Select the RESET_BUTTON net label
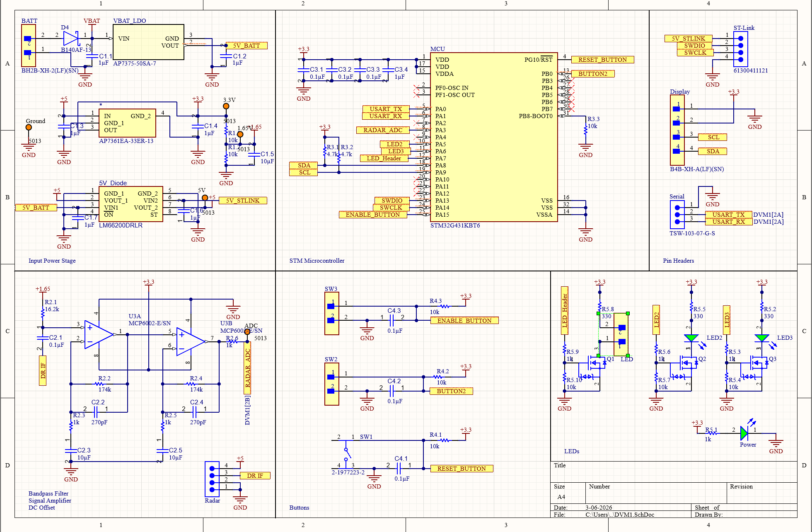Image resolution: width=812 pixels, height=532 pixels. [x=603, y=59]
